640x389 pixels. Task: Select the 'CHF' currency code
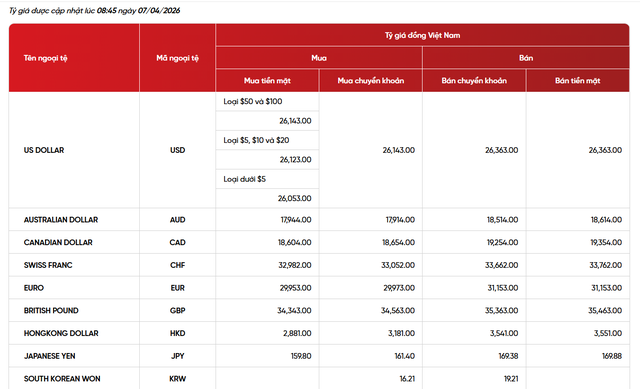pyautogui.click(x=178, y=265)
